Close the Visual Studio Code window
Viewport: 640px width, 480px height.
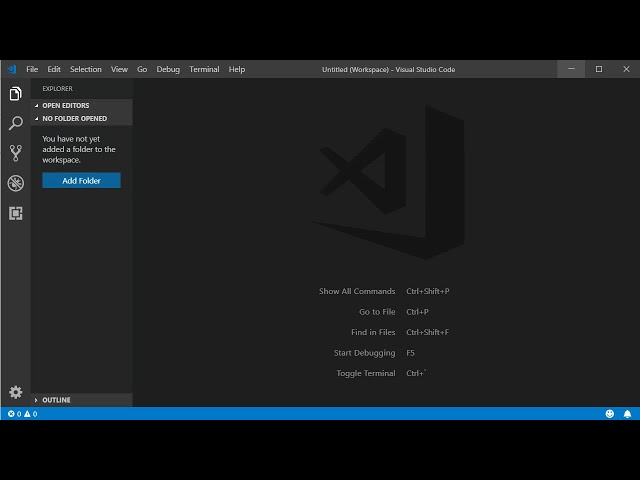pos(626,69)
